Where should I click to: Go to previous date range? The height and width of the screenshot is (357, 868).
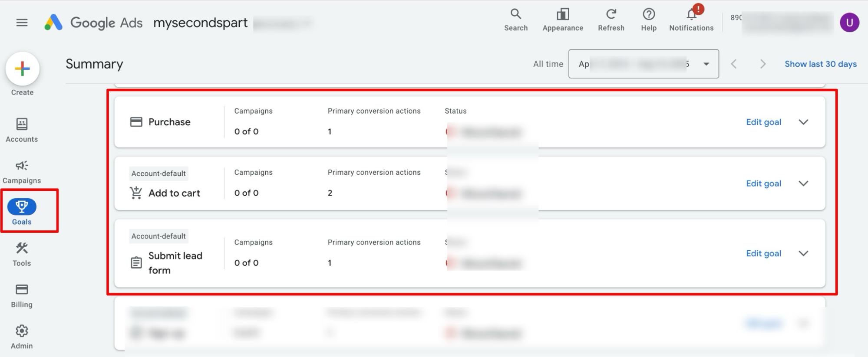tap(734, 64)
